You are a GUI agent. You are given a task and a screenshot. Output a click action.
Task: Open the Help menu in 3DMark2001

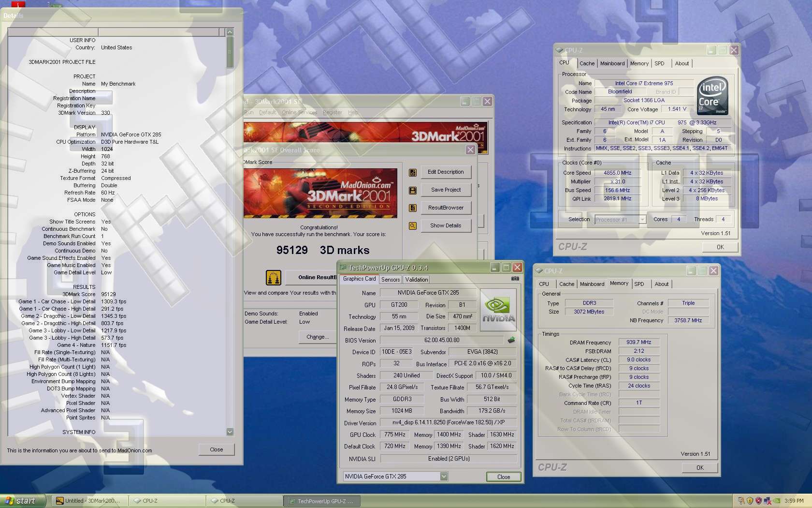(353, 112)
